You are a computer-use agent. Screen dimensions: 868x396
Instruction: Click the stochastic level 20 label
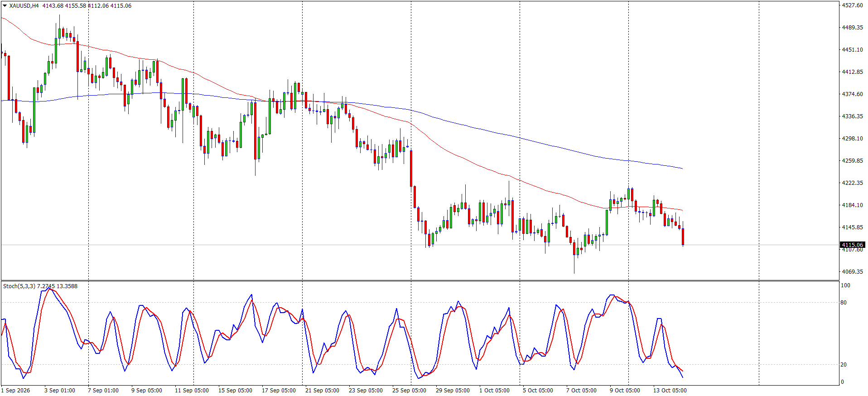tap(844, 365)
